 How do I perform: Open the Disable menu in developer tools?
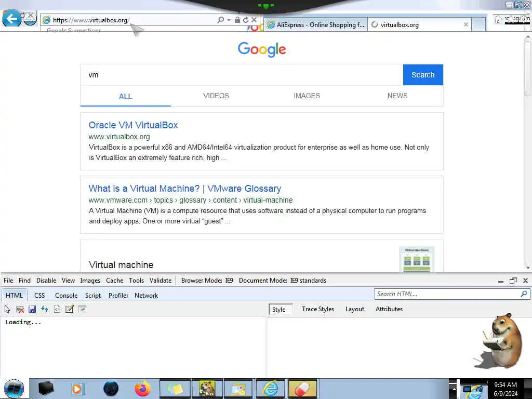[46, 281]
